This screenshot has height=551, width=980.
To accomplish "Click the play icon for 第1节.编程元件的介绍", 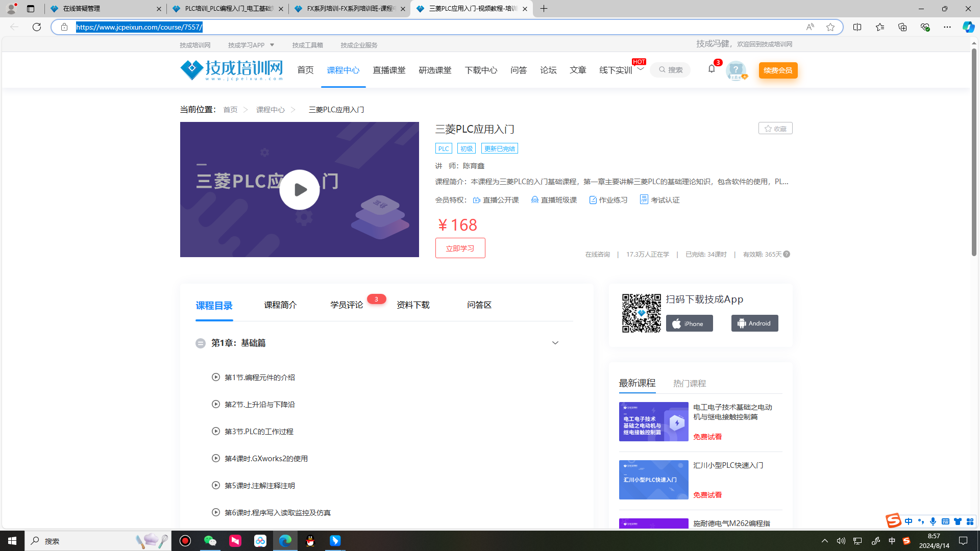I will pos(216,377).
